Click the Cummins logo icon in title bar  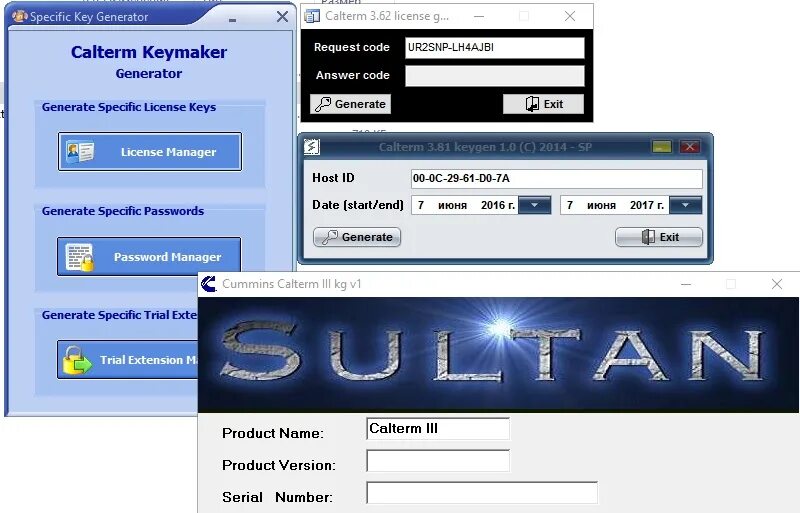click(209, 284)
